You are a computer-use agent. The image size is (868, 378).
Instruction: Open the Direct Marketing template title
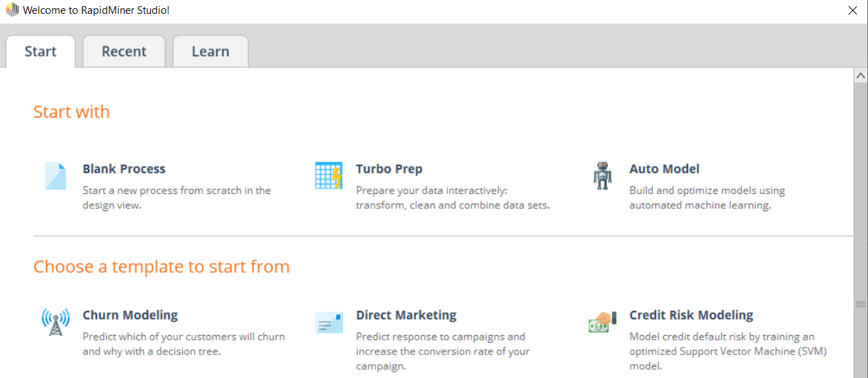tap(406, 315)
